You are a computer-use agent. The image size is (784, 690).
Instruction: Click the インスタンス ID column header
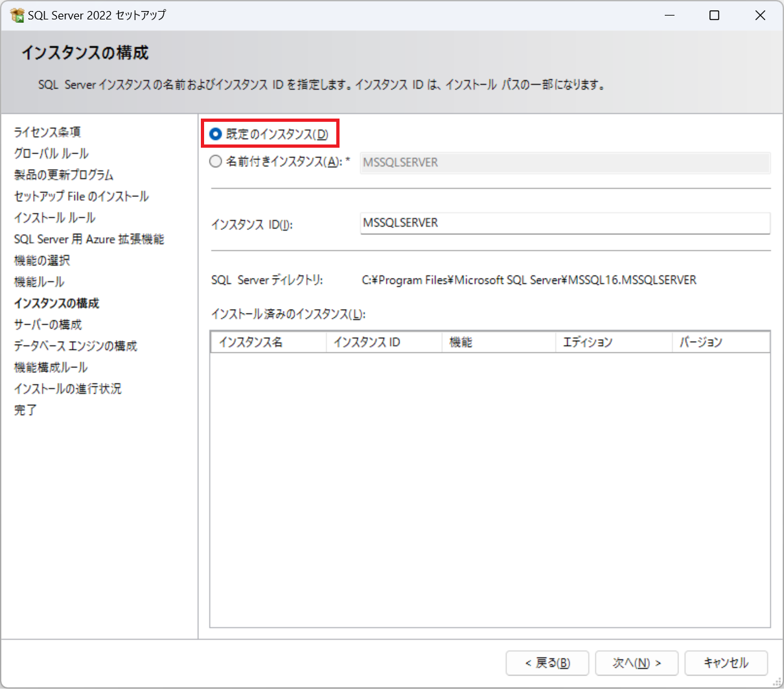point(384,342)
